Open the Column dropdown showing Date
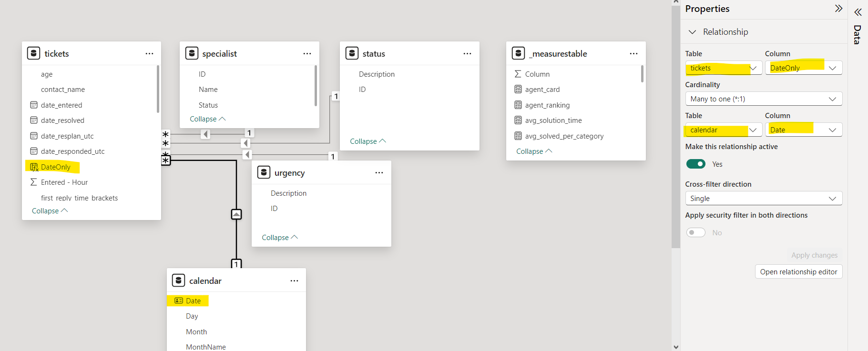 tap(804, 130)
